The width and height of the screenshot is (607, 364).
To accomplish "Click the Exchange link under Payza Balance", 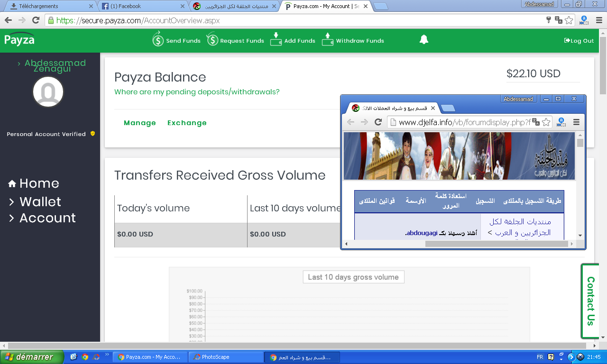I will 187,123.
